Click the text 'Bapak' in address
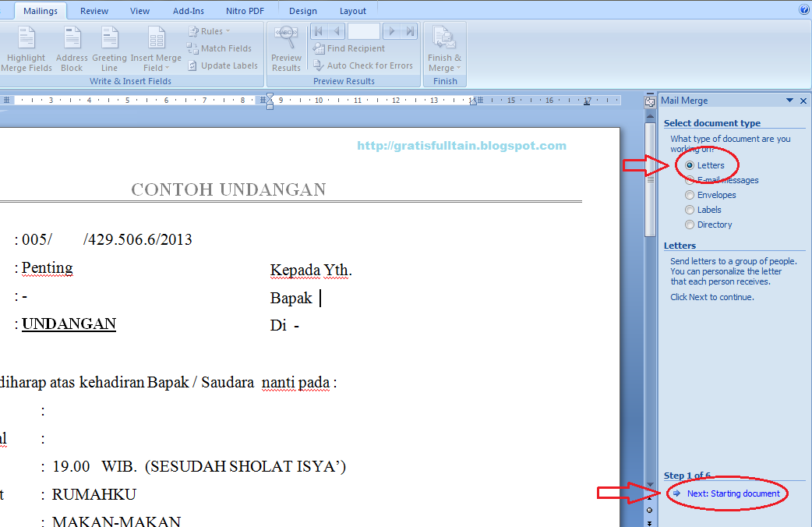The height and width of the screenshot is (527, 812). click(291, 298)
